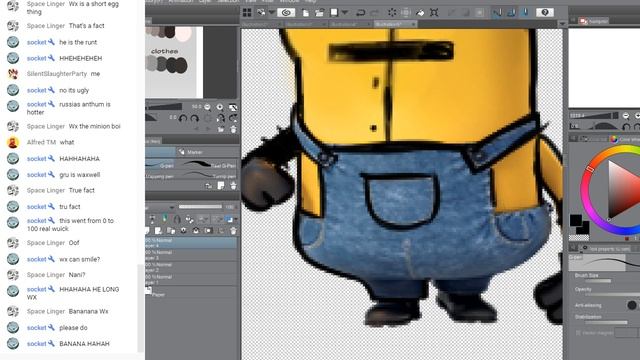640x360 pixels.
Task: Open the canvas tab list dropdown arrow
Action: (562, 24)
